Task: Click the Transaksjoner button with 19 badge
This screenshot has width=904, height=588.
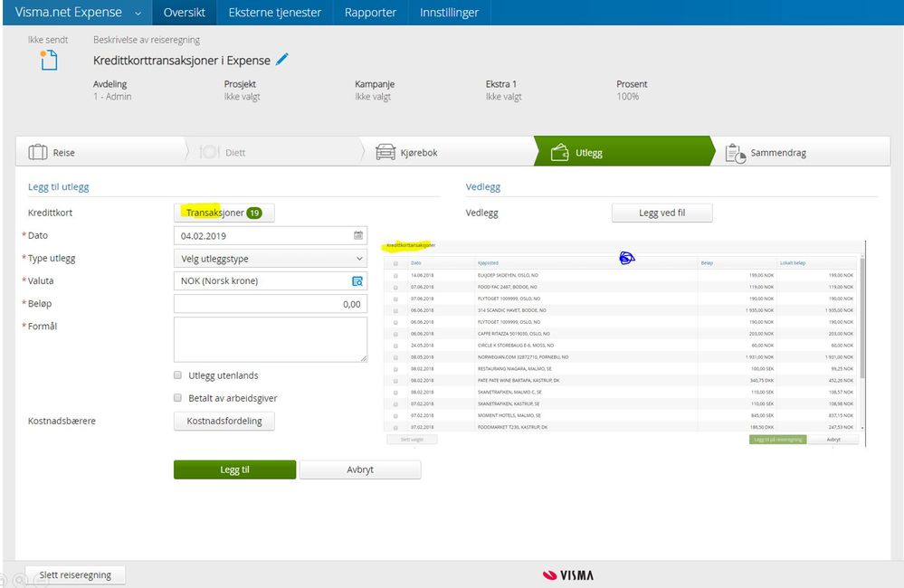Action: coord(224,213)
